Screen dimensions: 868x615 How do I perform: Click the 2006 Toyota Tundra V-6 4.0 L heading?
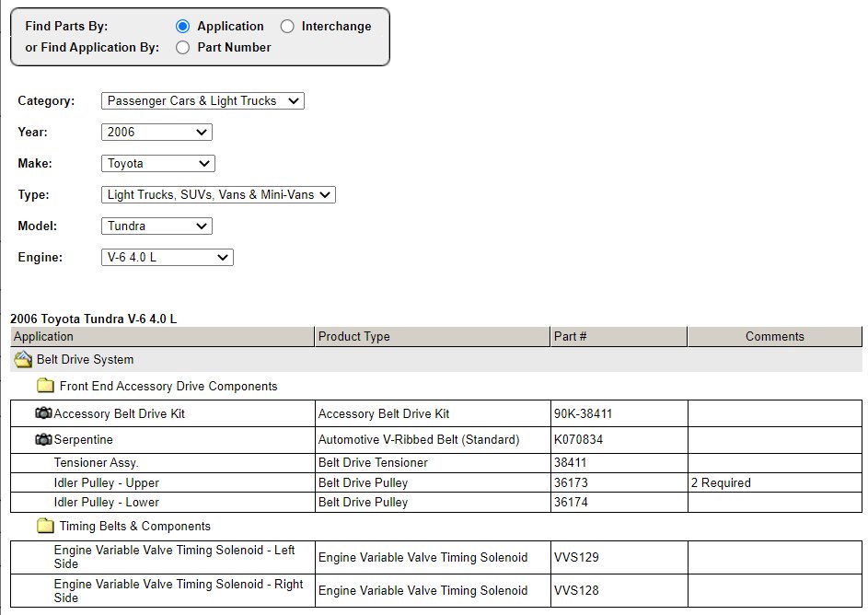tap(94, 319)
